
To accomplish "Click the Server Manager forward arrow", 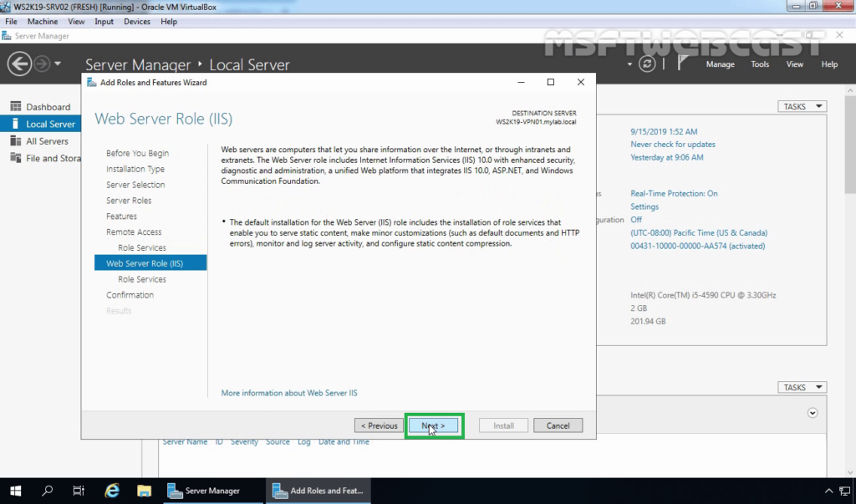I will [42, 64].
